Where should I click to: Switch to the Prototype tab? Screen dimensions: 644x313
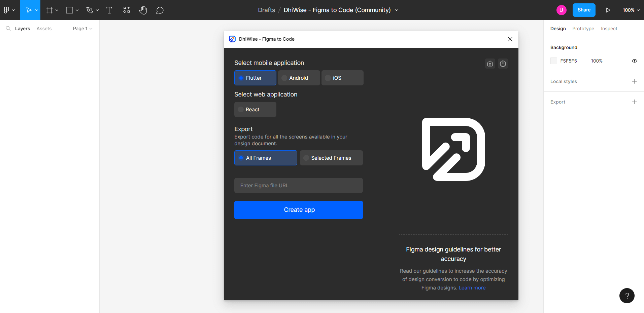pyautogui.click(x=583, y=29)
